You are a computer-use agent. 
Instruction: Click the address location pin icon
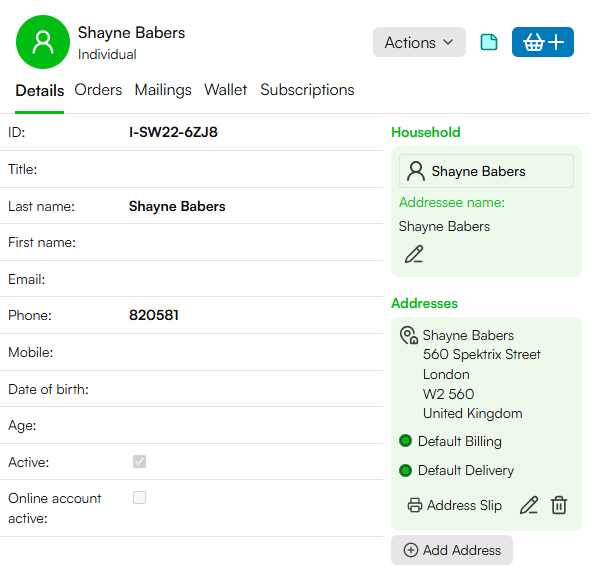pos(409,335)
